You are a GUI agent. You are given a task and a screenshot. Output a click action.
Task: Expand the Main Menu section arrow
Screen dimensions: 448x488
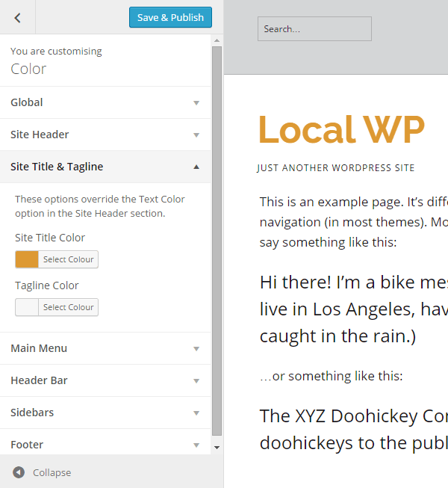[196, 348]
